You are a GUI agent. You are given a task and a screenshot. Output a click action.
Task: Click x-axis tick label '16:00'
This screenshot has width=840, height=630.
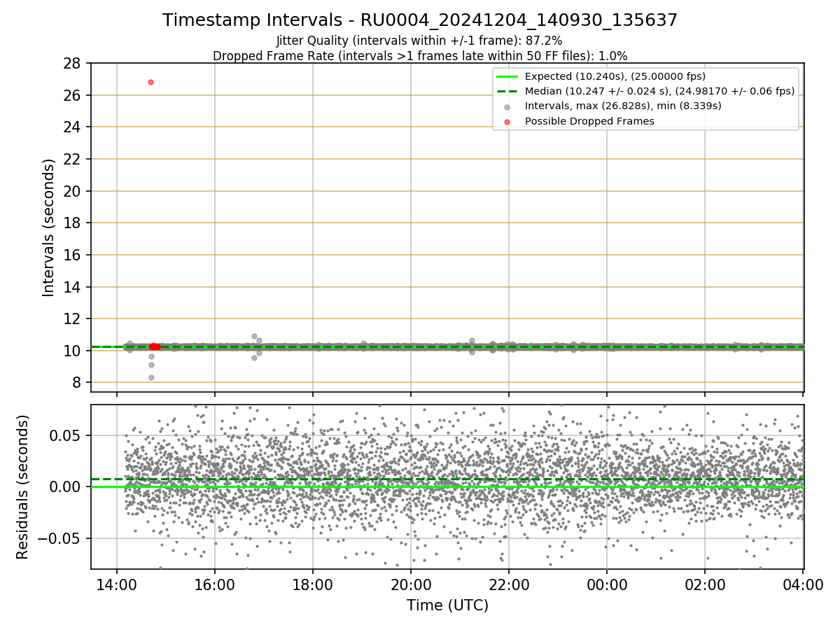click(214, 585)
